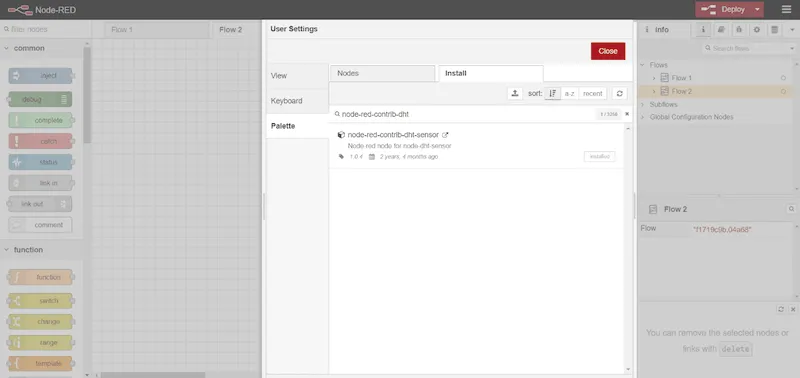Click the node-red-contrib-dht-sensor package name

393,135
